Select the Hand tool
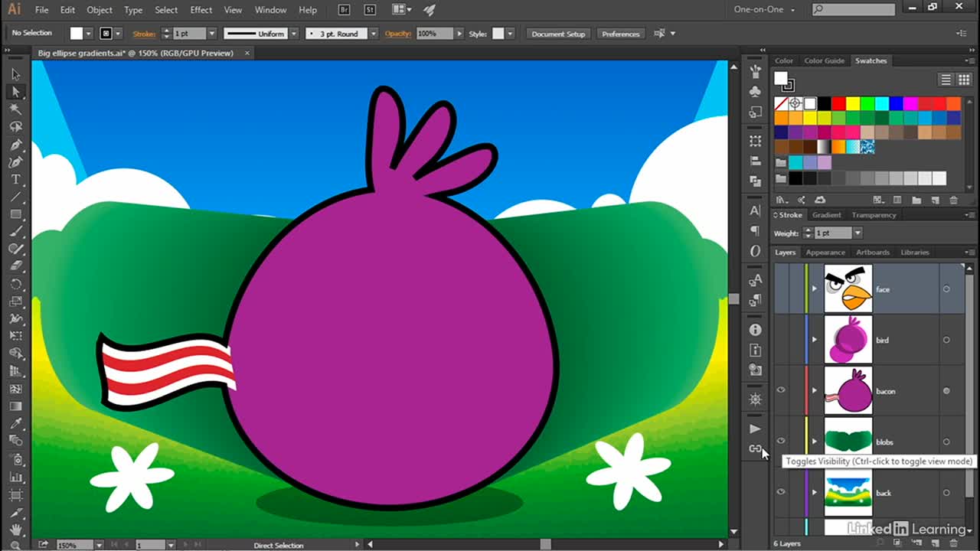 [x=15, y=529]
